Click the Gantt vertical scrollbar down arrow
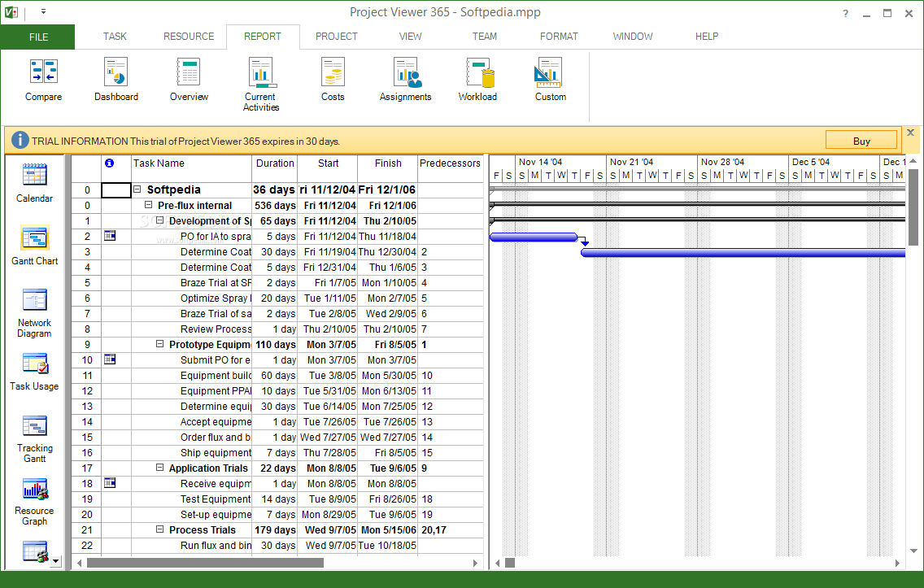The width and height of the screenshot is (924, 588). 913,551
